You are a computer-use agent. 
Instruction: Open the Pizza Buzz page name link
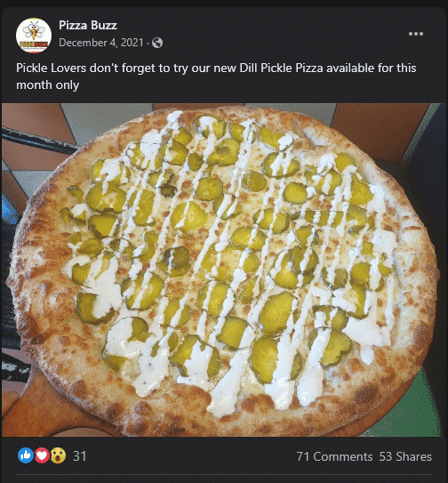(88, 25)
